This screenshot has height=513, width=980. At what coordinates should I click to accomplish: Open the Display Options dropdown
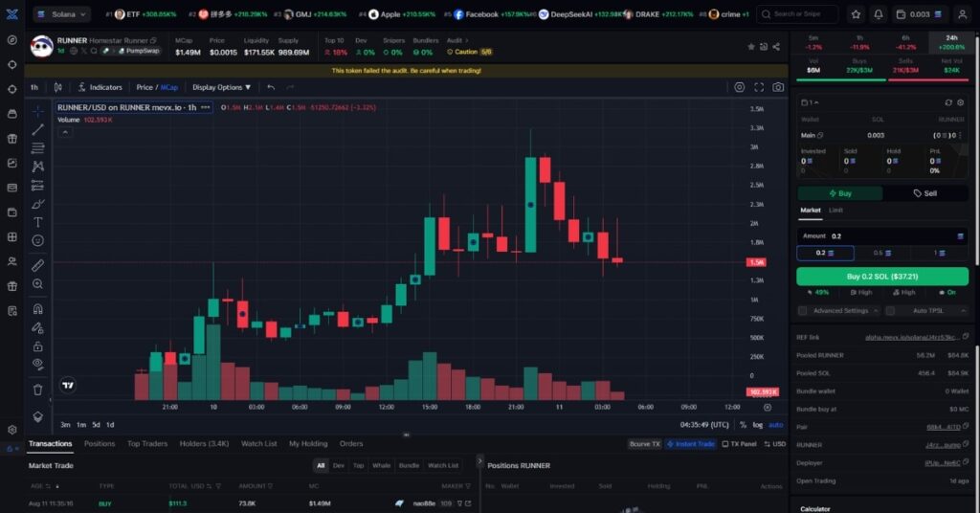221,87
